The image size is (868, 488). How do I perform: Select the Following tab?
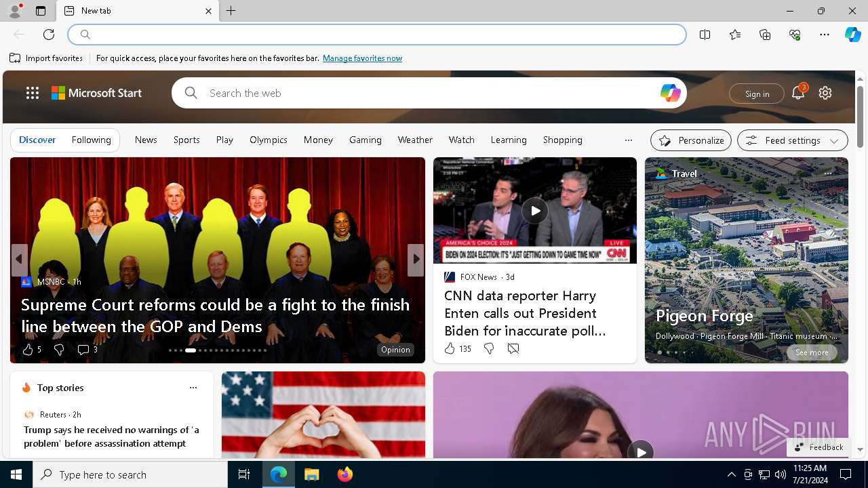tap(92, 140)
